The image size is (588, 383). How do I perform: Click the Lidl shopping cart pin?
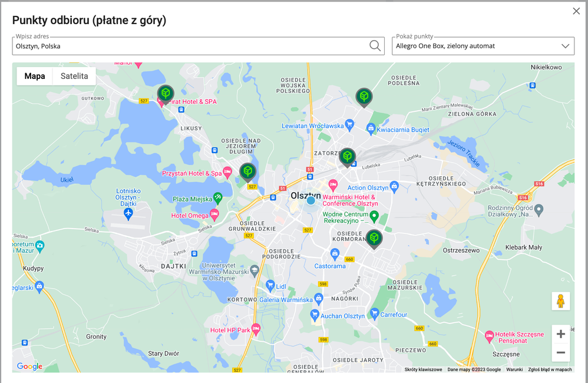(x=270, y=286)
